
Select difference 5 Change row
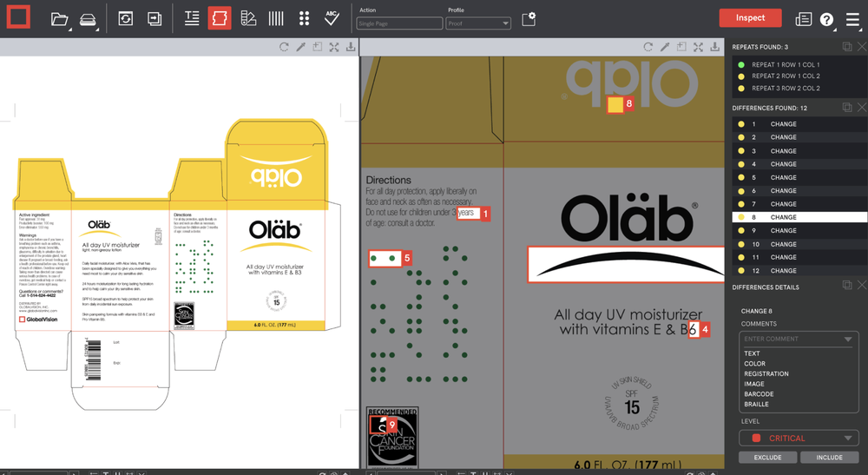[799, 177]
